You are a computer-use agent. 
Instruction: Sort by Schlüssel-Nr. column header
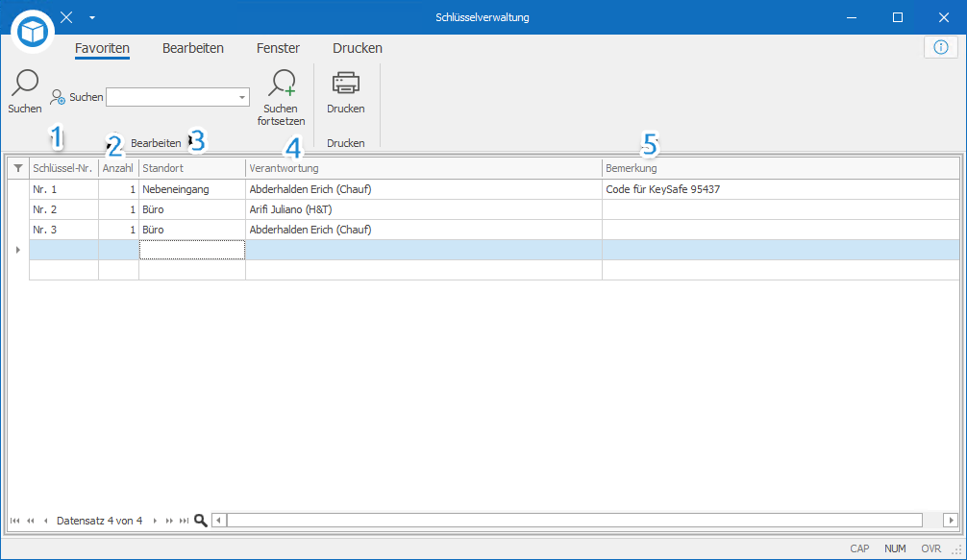pos(63,168)
